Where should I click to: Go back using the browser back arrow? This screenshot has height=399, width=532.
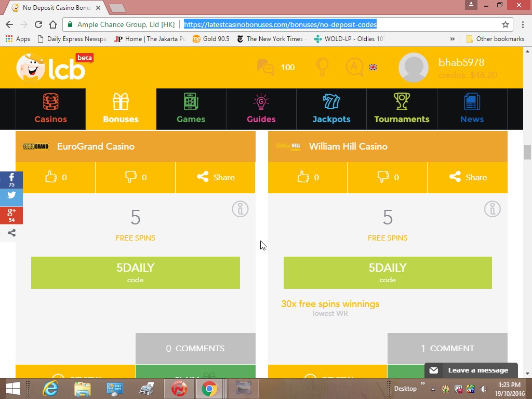(x=9, y=24)
